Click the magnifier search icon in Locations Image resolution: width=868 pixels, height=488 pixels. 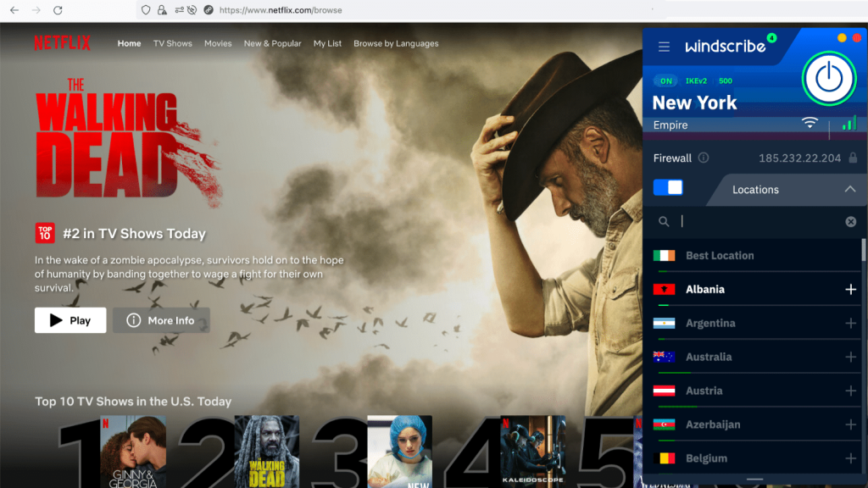click(x=664, y=222)
